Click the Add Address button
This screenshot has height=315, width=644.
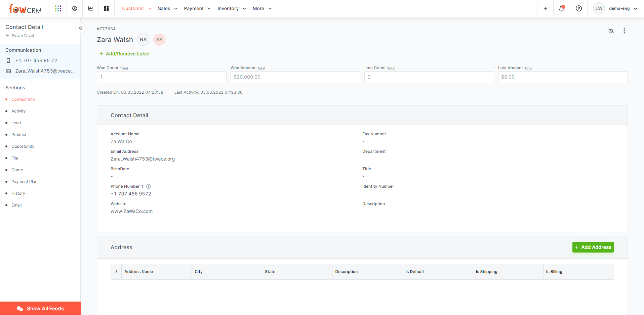click(593, 247)
